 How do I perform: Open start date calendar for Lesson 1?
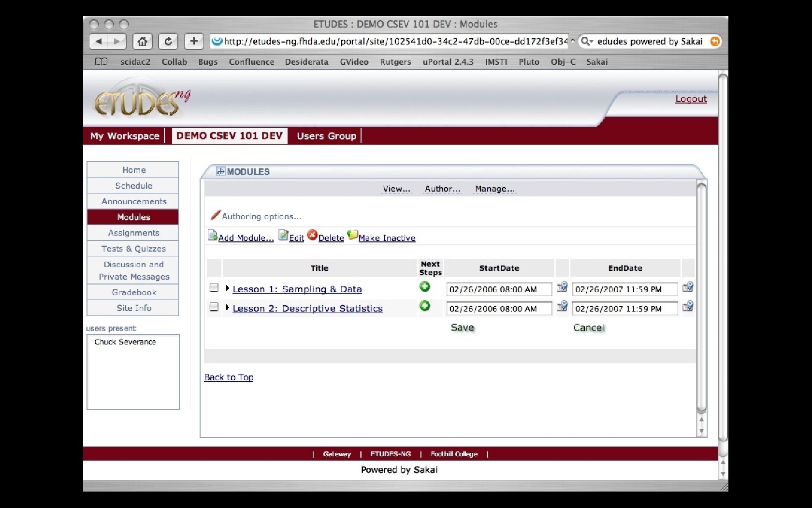point(562,287)
